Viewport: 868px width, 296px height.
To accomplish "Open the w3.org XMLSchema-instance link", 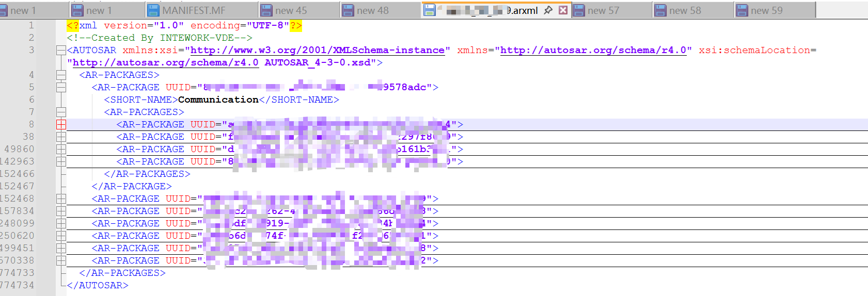I will 317,50.
